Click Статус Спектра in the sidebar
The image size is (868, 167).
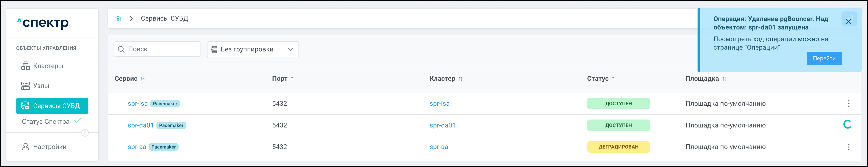(46, 122)
